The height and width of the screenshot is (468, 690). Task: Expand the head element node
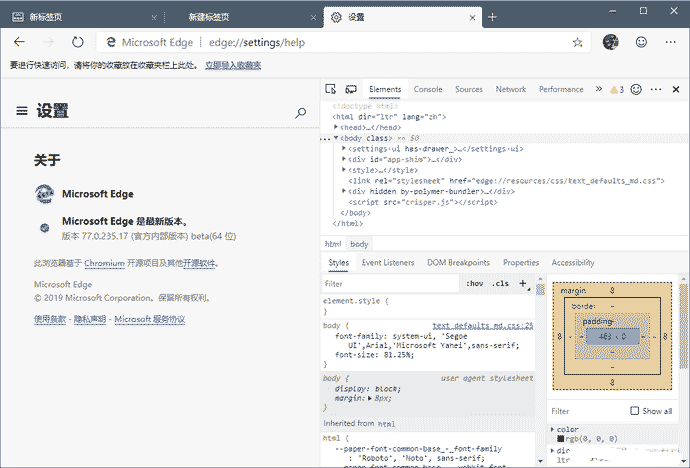click(336, 127)
